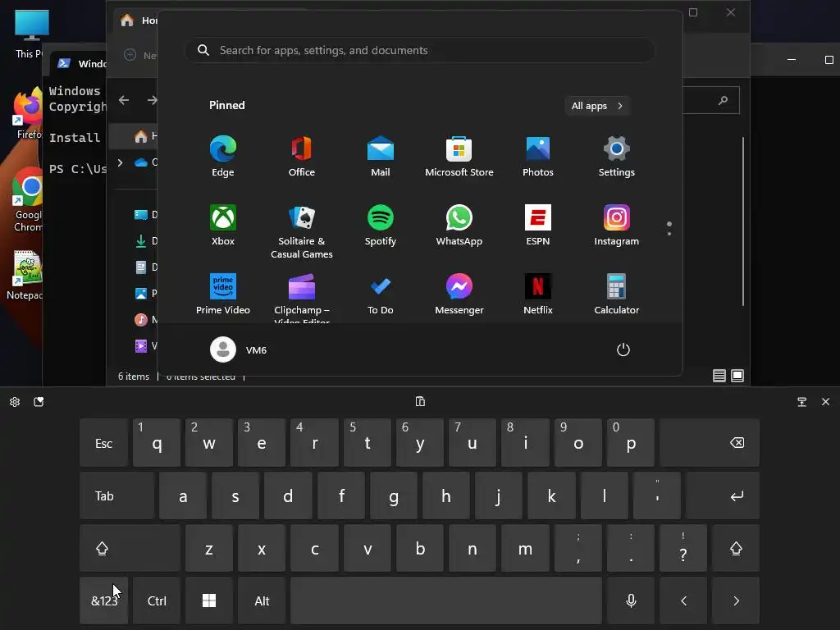Open the Netflix app

pos(538,294)
